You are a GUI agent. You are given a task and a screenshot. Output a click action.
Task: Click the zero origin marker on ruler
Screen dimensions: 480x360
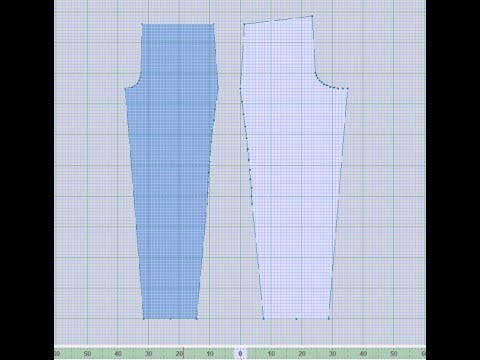[240, 353]
